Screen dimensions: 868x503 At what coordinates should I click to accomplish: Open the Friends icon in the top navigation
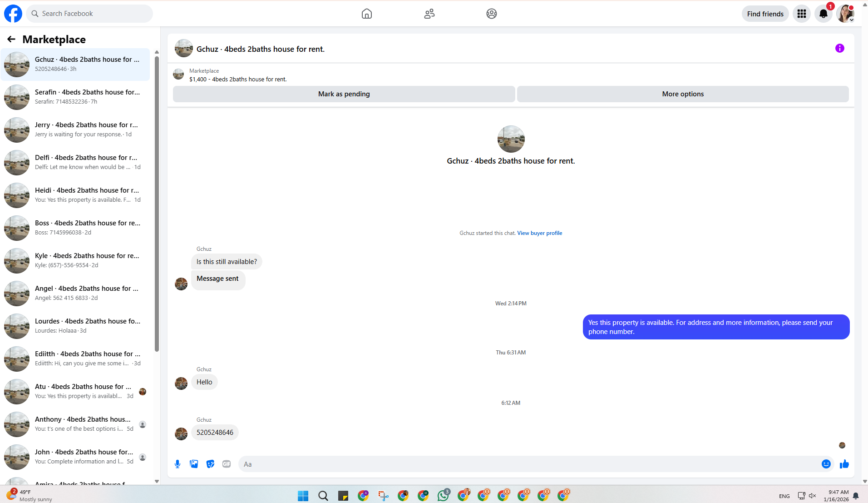coord(429,14)
